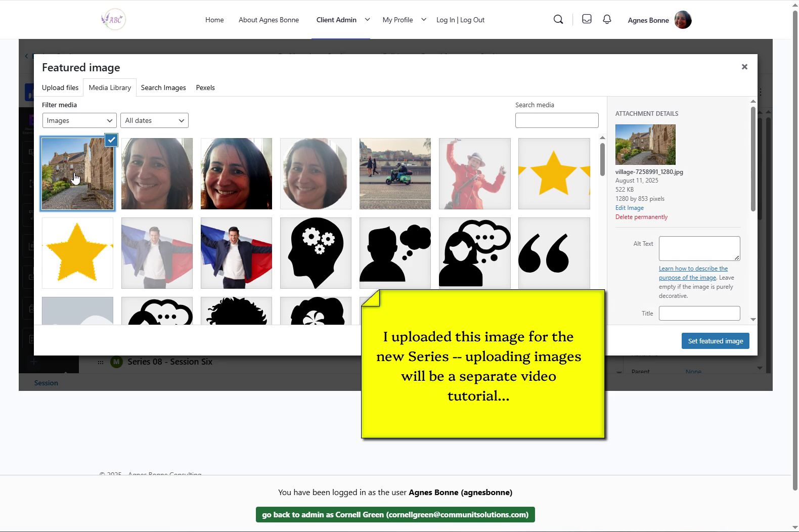
Task: Click the search magnifier icon in header
Action: pyautogui.click(x=558, y=20)
